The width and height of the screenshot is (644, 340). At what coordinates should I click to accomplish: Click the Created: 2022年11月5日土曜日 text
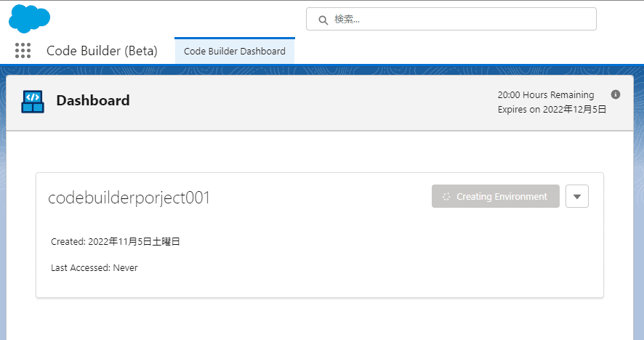pyautogui.click(x=116, y=241)
